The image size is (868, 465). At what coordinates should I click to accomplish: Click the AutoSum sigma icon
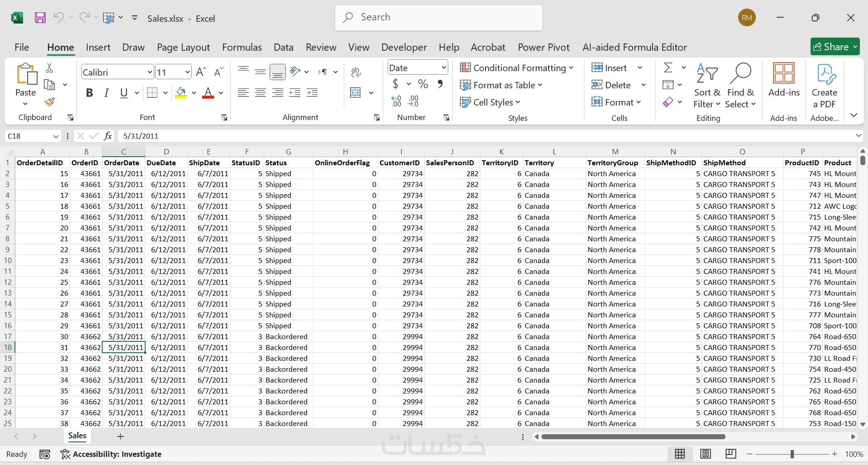pos(668,68)
